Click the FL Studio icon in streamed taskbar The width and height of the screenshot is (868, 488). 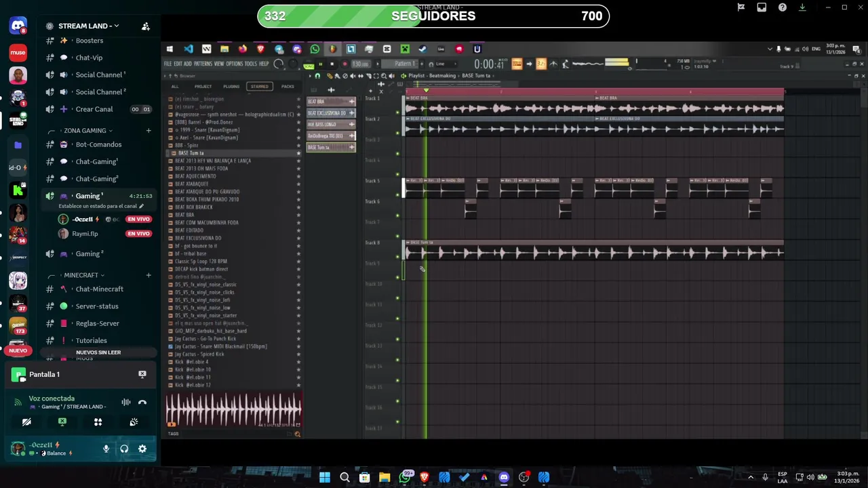pyautogui.click(x=333, y=49)
